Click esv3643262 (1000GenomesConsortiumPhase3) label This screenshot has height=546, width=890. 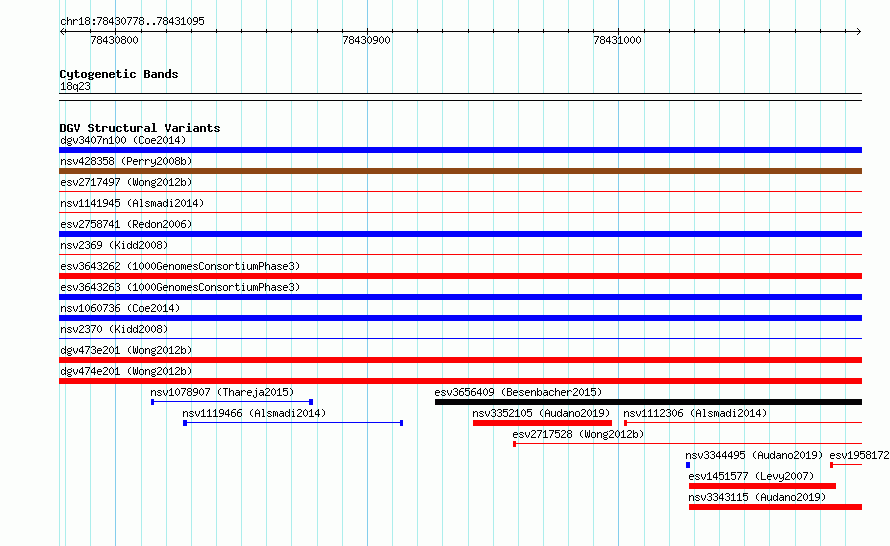(180, 266)
